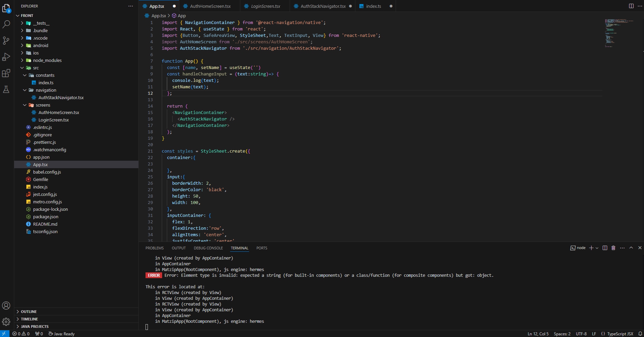The height and width of the screenshot is (337, 644).
Task: Expand the TIMELINE section
Action: click(x=76, y=319)
